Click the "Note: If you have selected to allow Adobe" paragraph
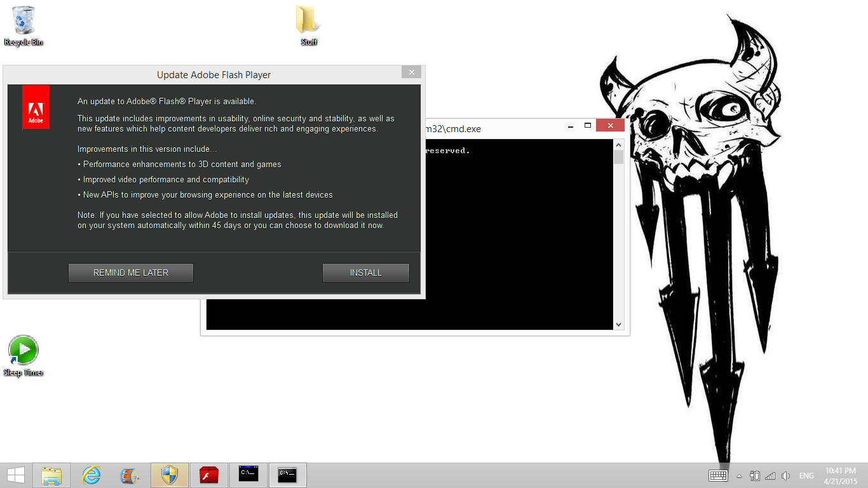Image resolution: width=868 pixels, height=488 pixels. tap(238, 220)
